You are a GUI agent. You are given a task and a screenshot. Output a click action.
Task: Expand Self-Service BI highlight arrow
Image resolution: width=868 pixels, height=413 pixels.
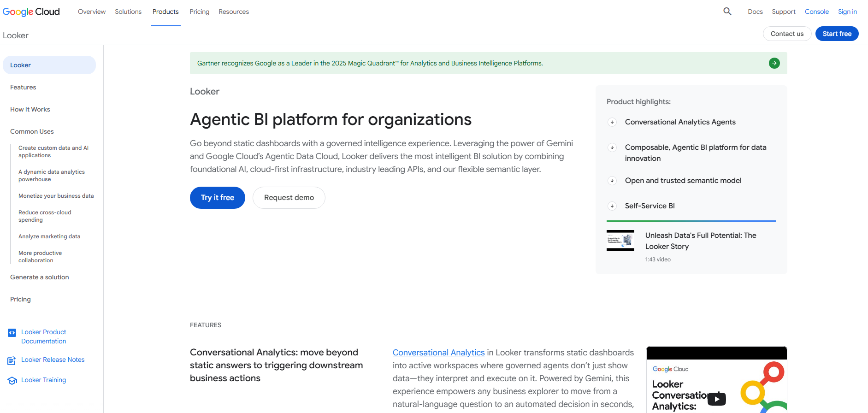coord(612,206)
